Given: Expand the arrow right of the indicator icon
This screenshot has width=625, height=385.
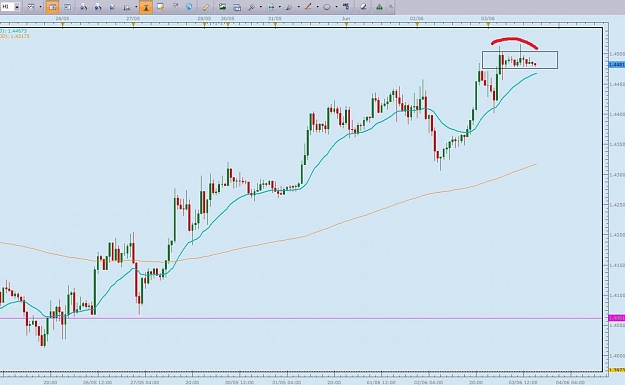Looking at the screenshot, I should [136, 7].
